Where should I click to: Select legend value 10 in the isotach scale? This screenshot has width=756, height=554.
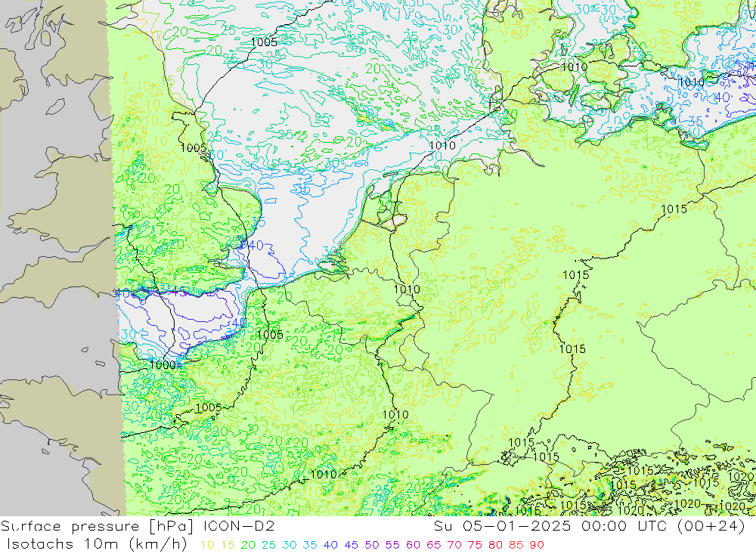tap(207, 546)
